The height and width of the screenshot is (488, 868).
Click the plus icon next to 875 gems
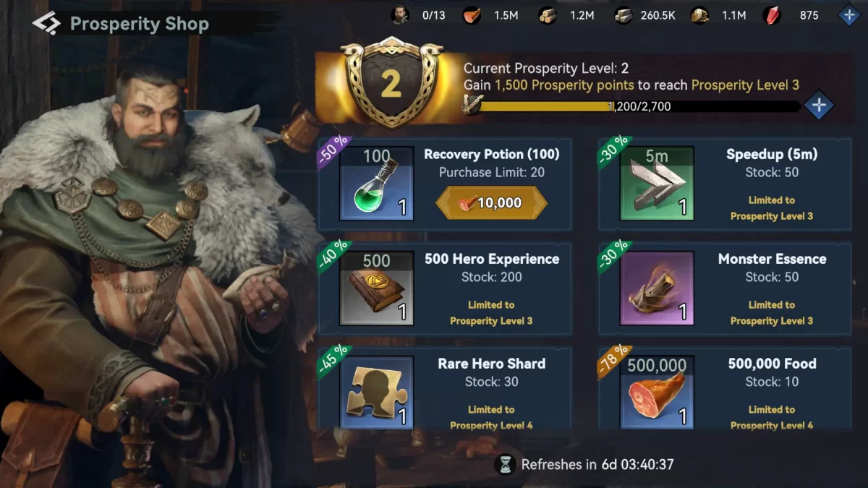(849, 15)
